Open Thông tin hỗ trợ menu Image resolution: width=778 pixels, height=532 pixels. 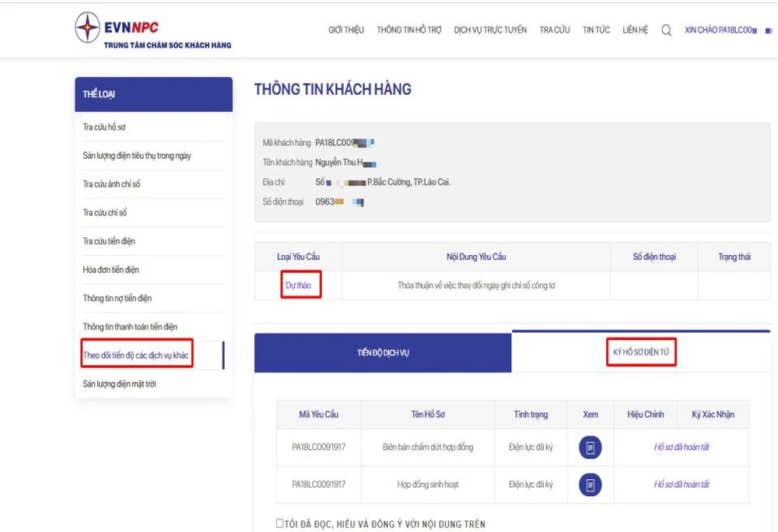click(x=408, y=30)
